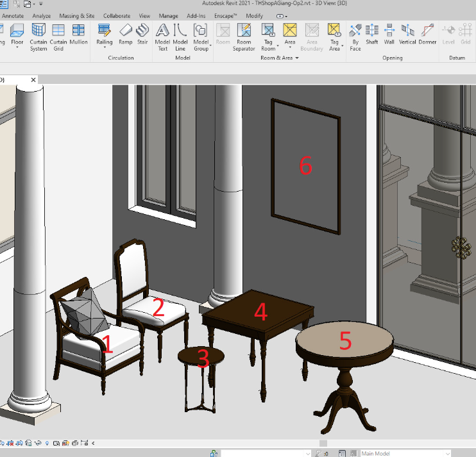Open the Collaborate ribbon tab
The height and width of the screenshot is (457, 476).
pyautogui.click(x=117, y=15)
